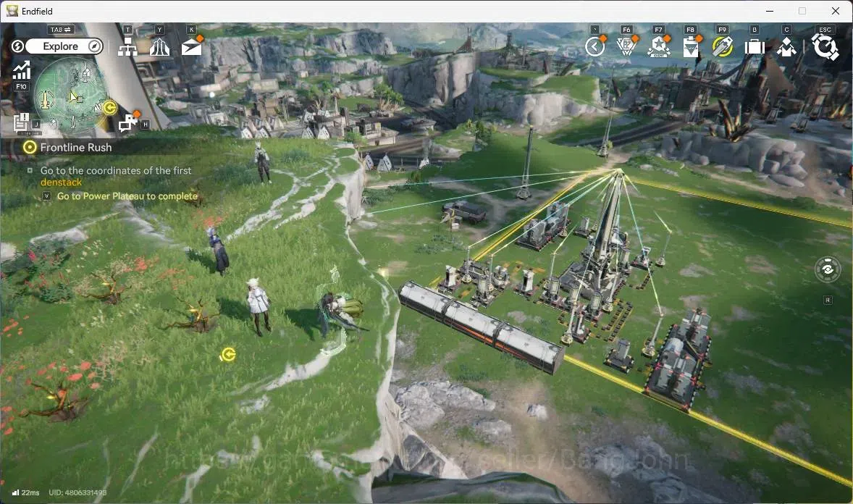Click 'Go to Power Plateau to complete' hint

coord(127,196)
